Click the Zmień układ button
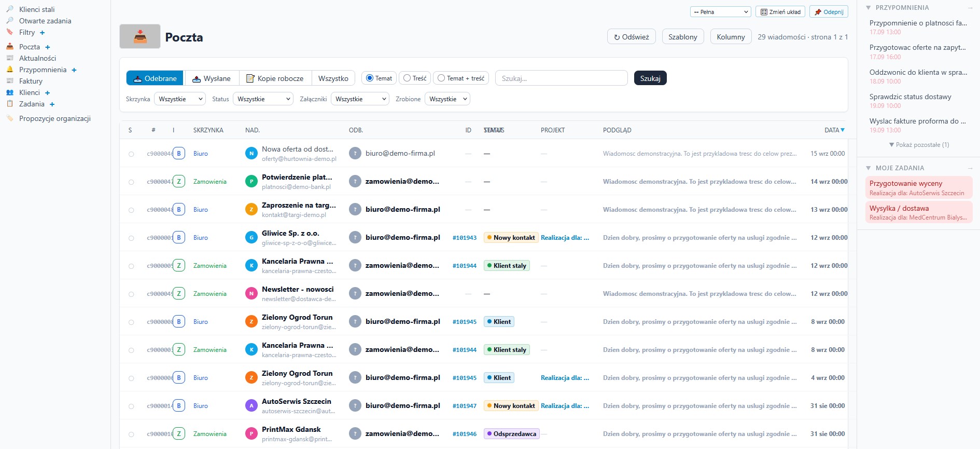 (780, 12)
